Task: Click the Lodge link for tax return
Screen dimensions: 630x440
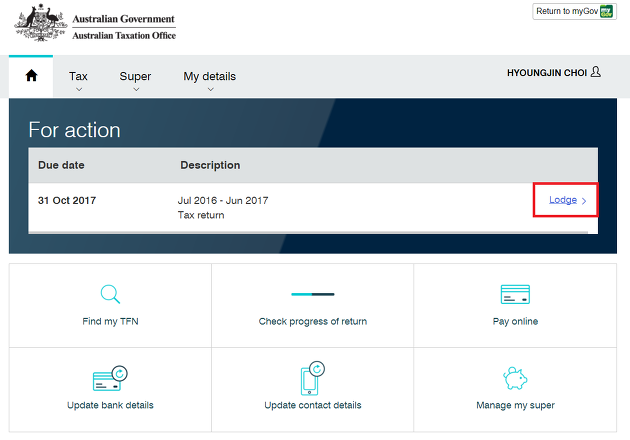Action: point(563,200)
